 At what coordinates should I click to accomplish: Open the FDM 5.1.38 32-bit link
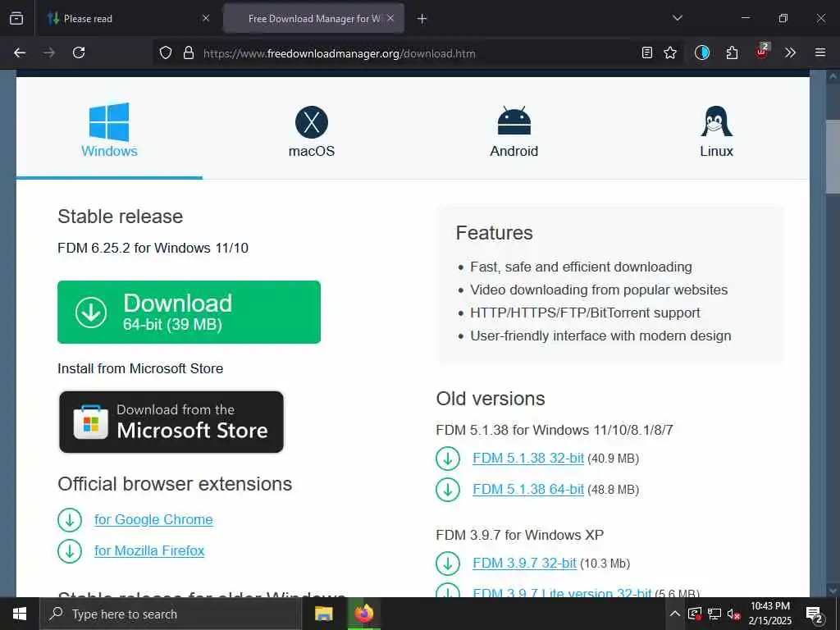528,459
